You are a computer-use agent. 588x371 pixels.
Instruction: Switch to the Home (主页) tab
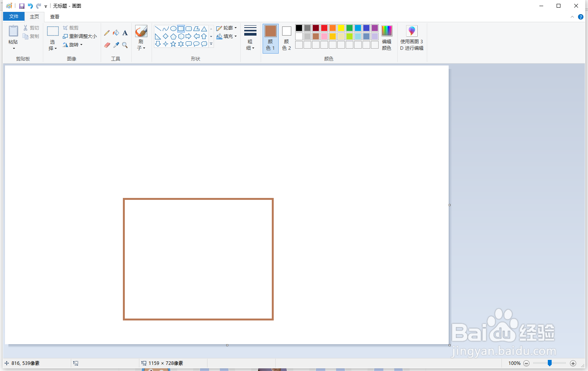click(x=34, y=16)
